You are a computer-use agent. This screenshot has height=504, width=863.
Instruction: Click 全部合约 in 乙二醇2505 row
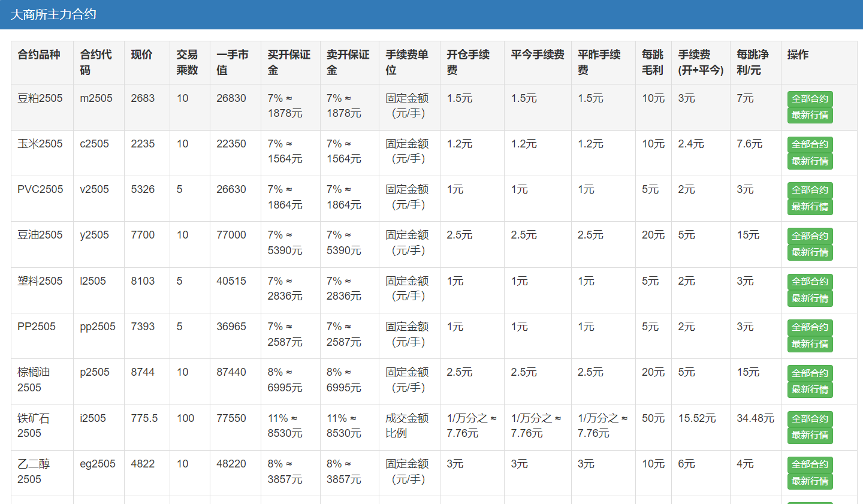[x=810, y=464]
